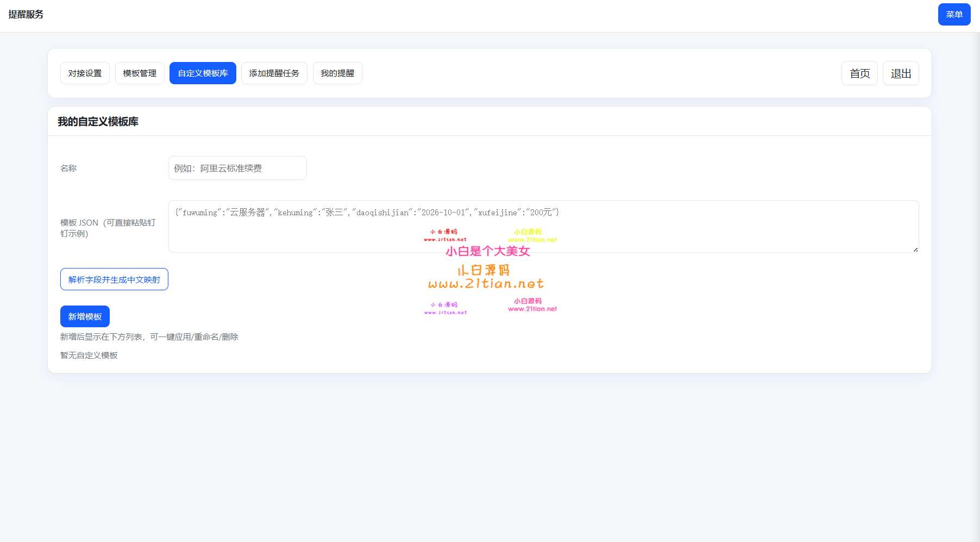Click the 我的自定义模板库 panel heading
Image resolution: width=980 pixels, height=542 pixels.
coord(98,122)
